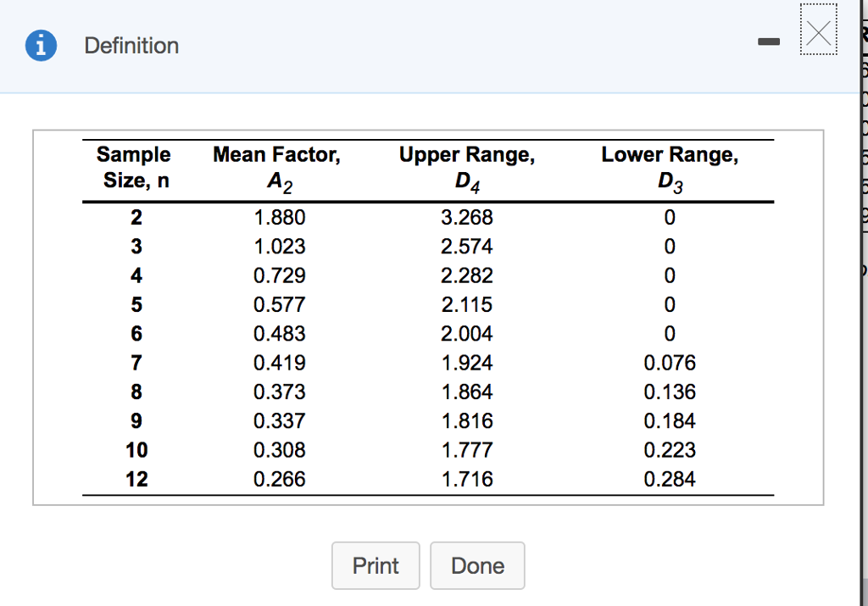Select the Upper Range, D4 header

pos(466,167)
